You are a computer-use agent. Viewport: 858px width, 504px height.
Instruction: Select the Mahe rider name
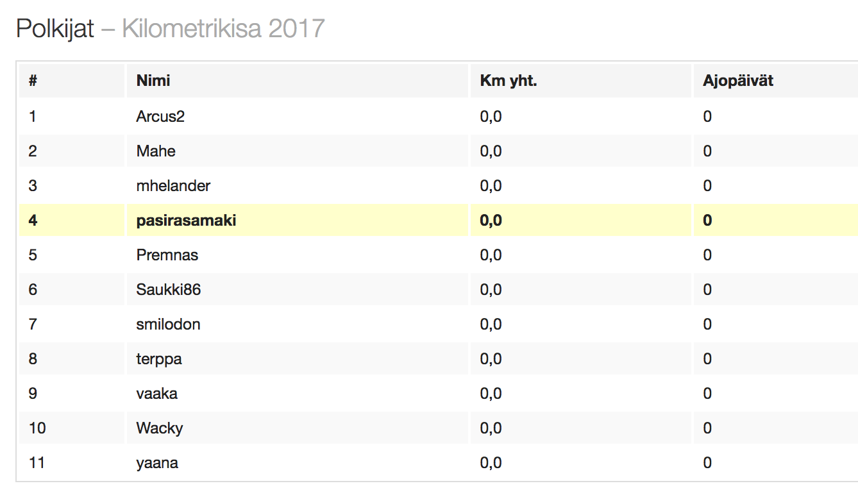[156, 151]
